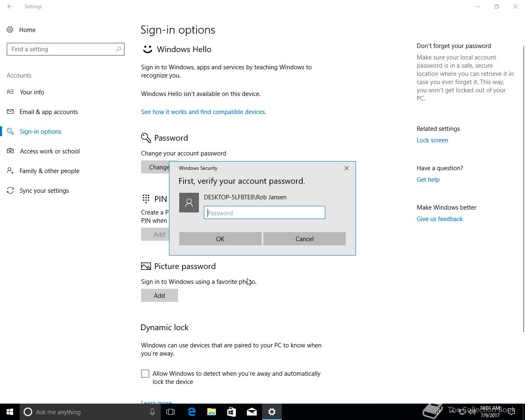Cancel the Windows Security dialog
This screenshot has width=525, height=420.
click(304, 239)
